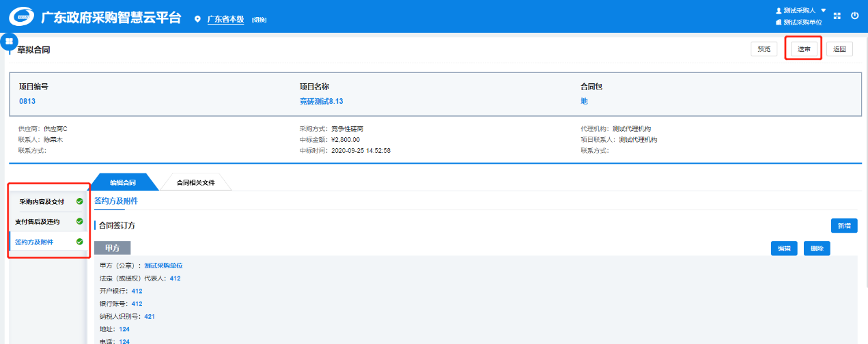Viewport: 868px width, 344px height.
Task: Click the 采购方式 竞争性磋商 text
Action: coord(333,129)
